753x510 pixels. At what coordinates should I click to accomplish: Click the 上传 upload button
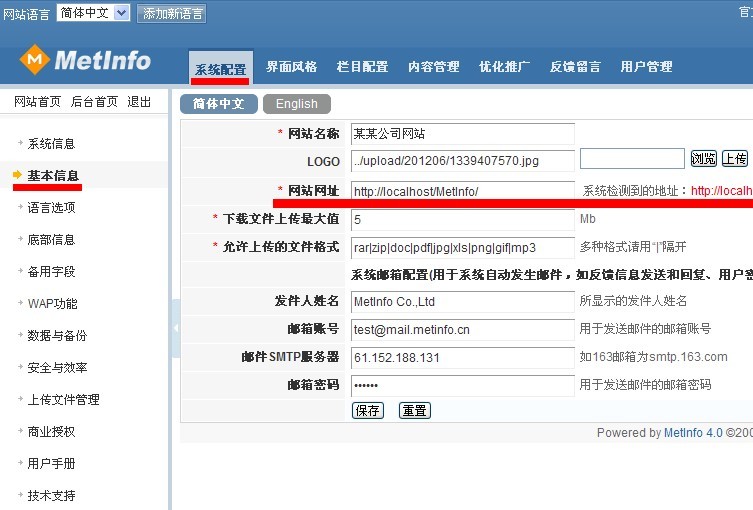(x=735, y=158)
